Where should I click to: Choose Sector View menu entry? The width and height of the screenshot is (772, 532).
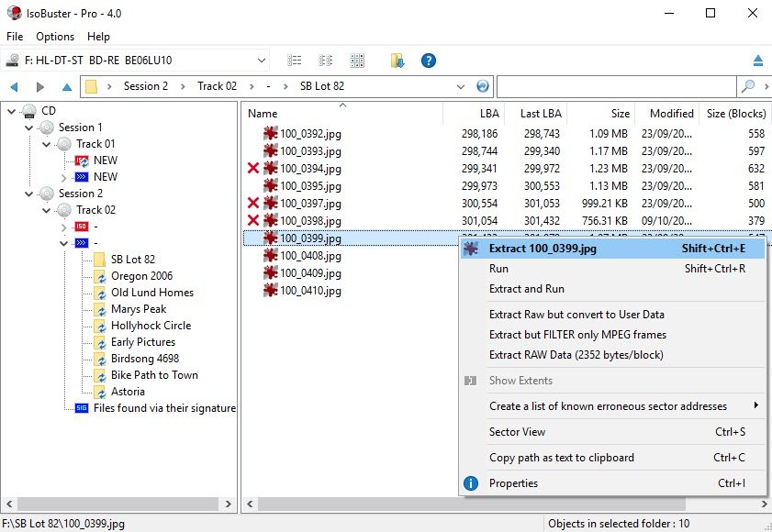pyautogui.click(x=612, y=432)
